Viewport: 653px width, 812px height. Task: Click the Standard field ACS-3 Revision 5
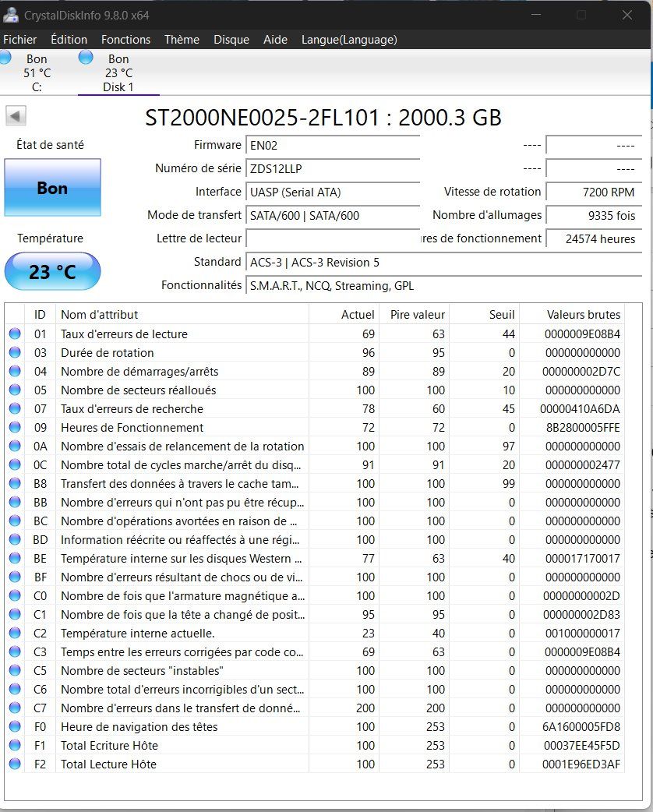pyautogui.click(x=444, y=262)
